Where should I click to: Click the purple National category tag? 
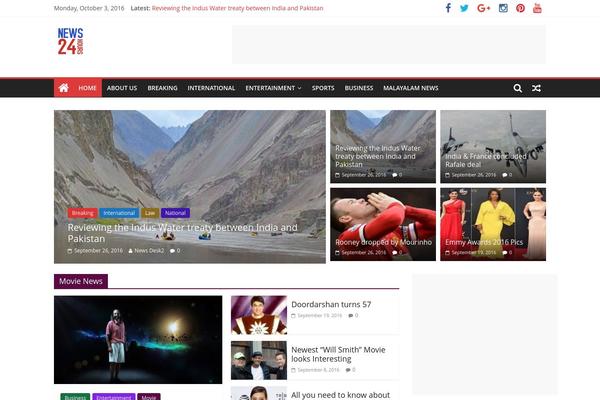(x=176, y=213)
